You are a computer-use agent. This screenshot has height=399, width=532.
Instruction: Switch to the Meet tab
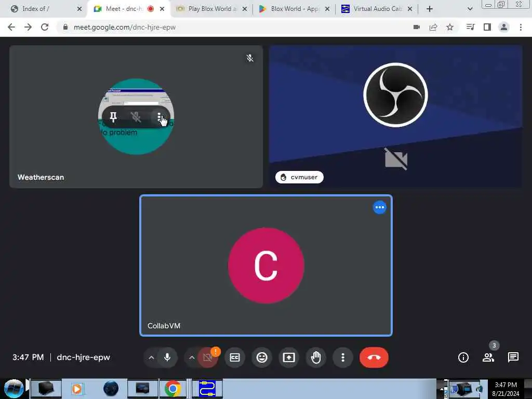pyautogui.click(x=123, y=9)
